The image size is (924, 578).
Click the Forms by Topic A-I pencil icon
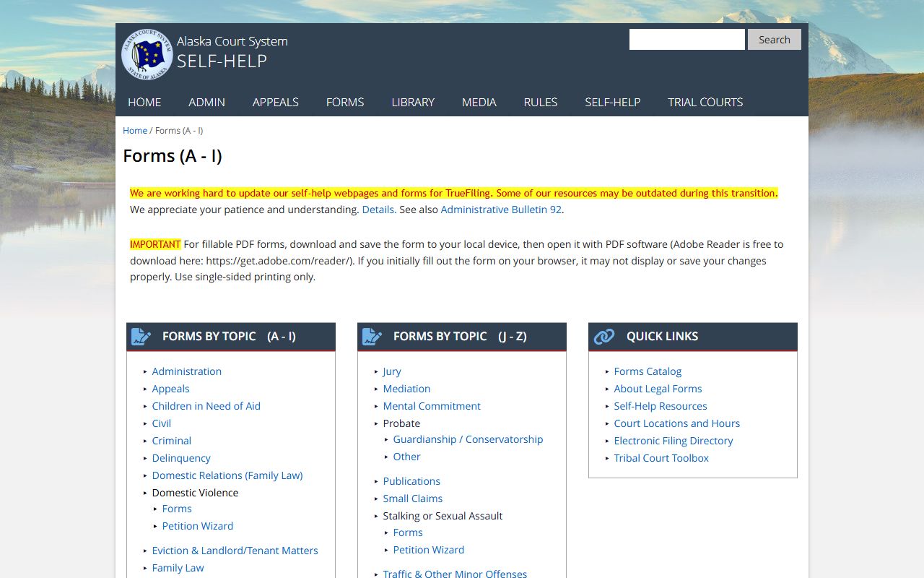(141, 337)
